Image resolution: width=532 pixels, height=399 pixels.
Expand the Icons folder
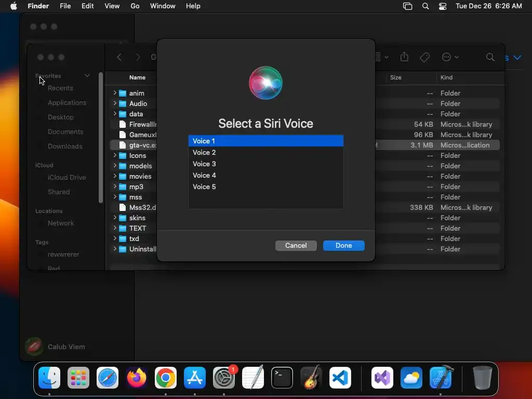pyautogui.click(x=115, y=155)
